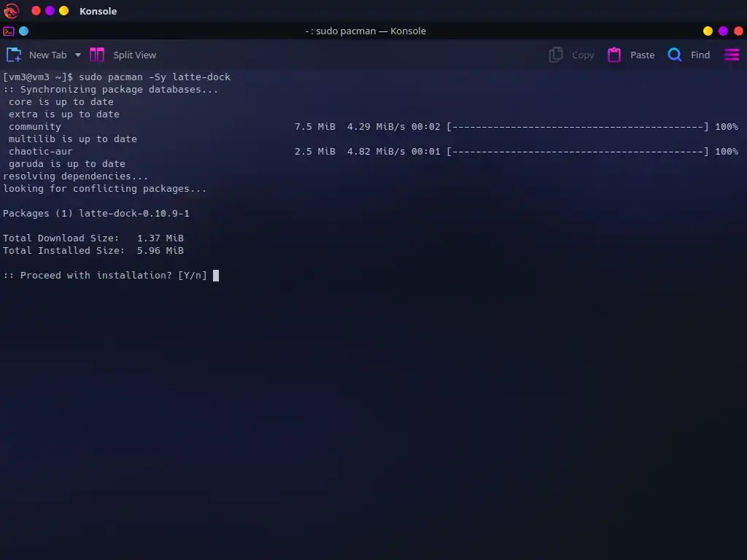Screen dimensions: 747x560
Task: Click the terminal icon in title bar
Action: click(9, 31)
